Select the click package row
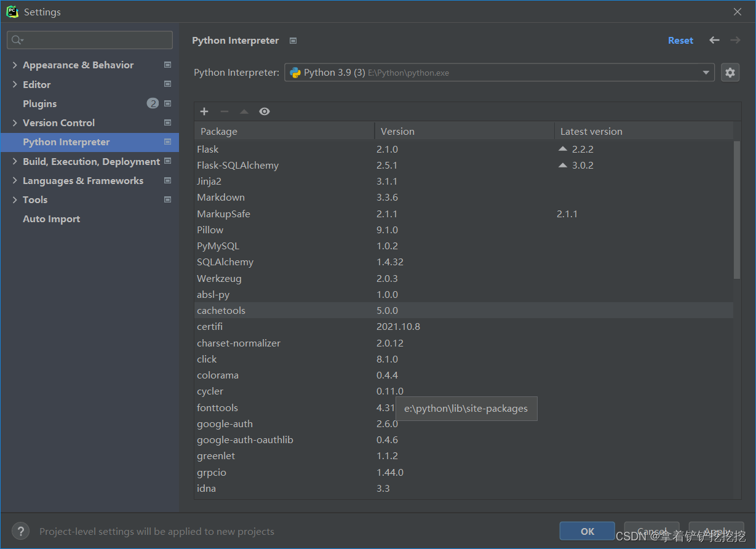This screenshot has height=549, width=756. 464,359
